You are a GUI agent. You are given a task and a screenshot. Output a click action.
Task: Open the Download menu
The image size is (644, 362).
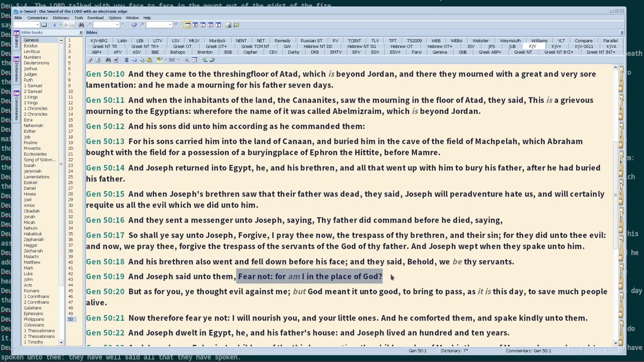pyautogui.click(x=95, y=18)
